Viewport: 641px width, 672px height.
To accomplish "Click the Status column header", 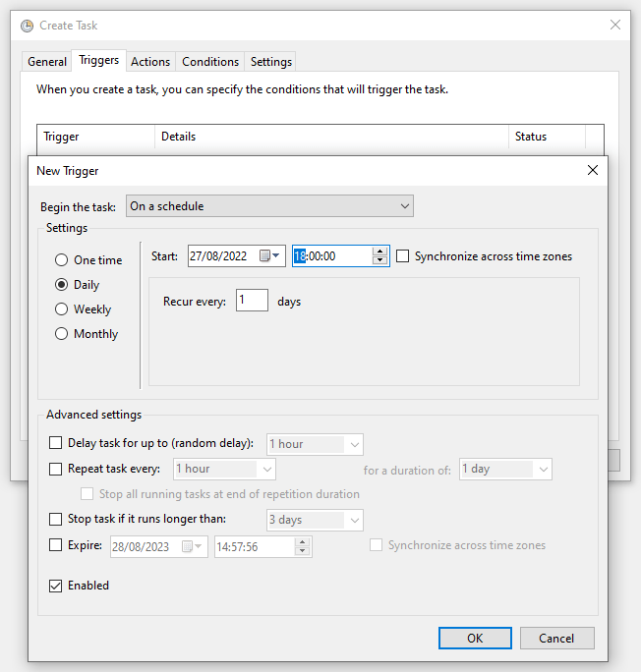I will point(547,137).
